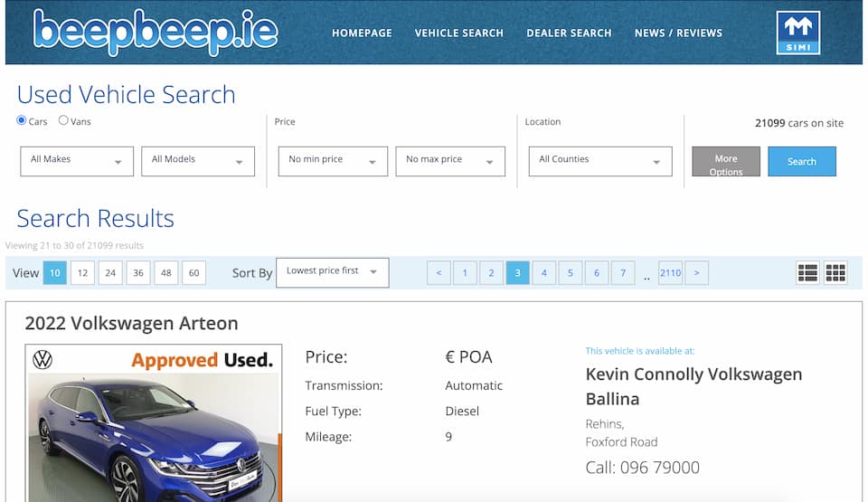The width and height of the screenshot is (868, 502).
Task: Expand the No max price dropdown
Action: click(x=450, y=161)
